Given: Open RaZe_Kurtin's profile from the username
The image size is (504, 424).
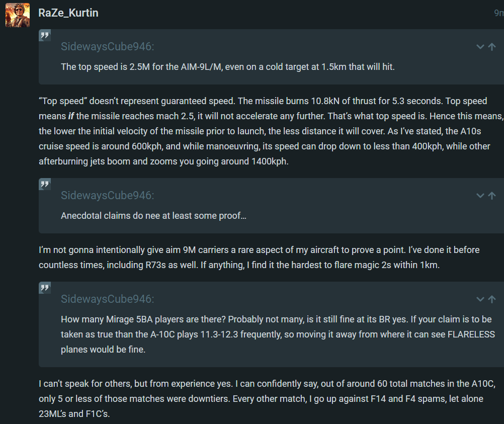Looking at the screenshot, I should (x=68, y=13).
